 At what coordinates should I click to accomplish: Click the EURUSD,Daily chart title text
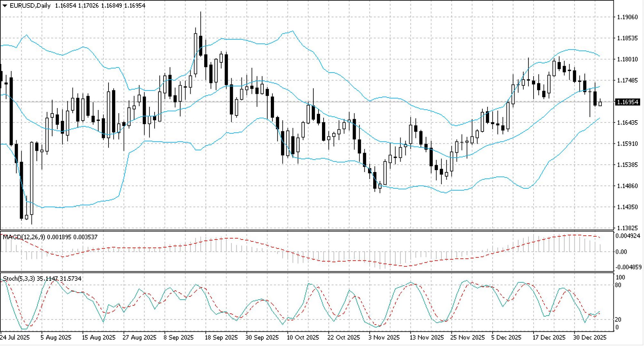coord(30,5)
